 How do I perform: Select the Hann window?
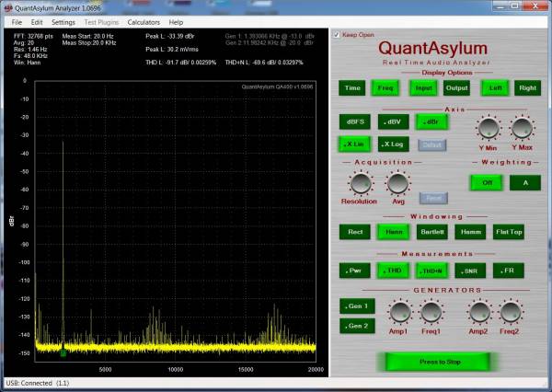pyautogui.click(x=393, y=232)
